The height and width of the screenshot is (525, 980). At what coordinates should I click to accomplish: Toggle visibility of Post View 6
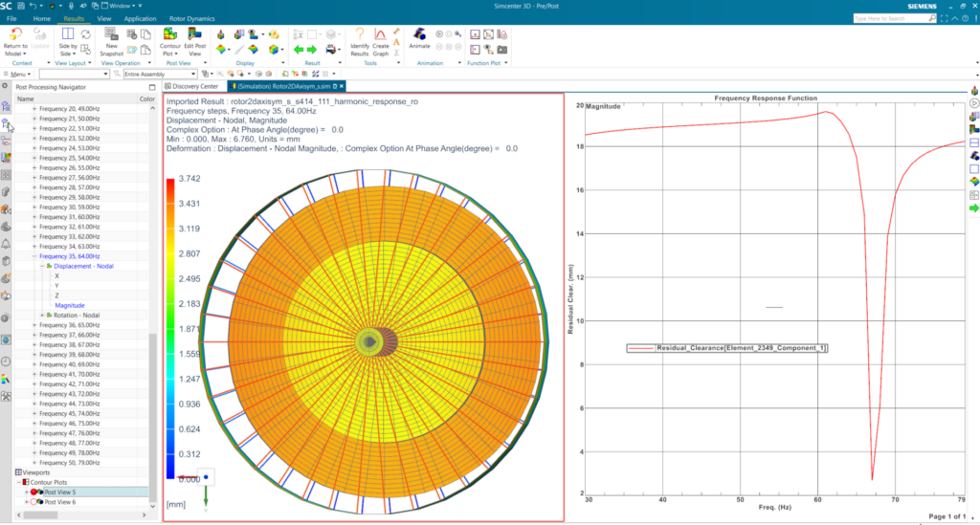pos(35,502)
